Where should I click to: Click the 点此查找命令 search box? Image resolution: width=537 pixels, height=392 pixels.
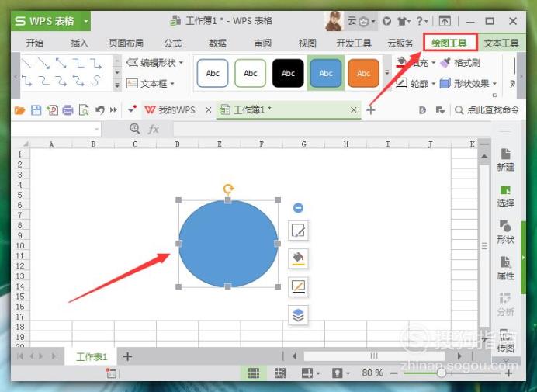click(x=487, y=110)
